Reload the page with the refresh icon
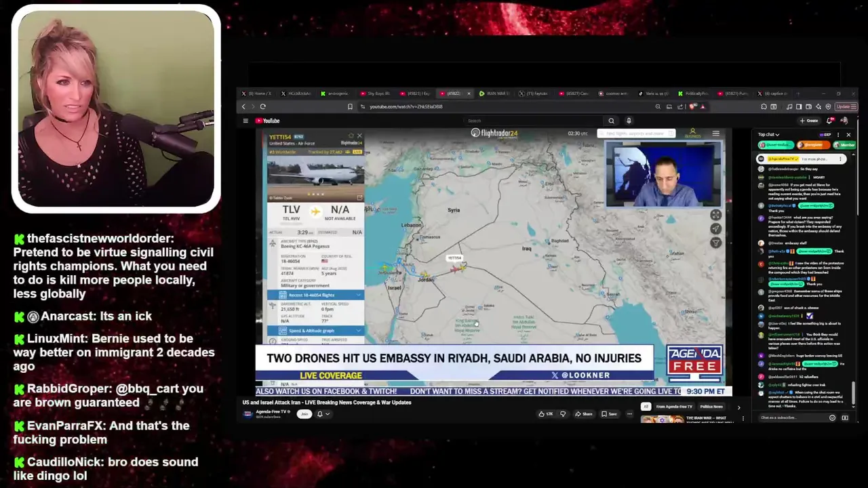This screenshot has height=488, width=868. pyautogui.click(x=262, y=106)
